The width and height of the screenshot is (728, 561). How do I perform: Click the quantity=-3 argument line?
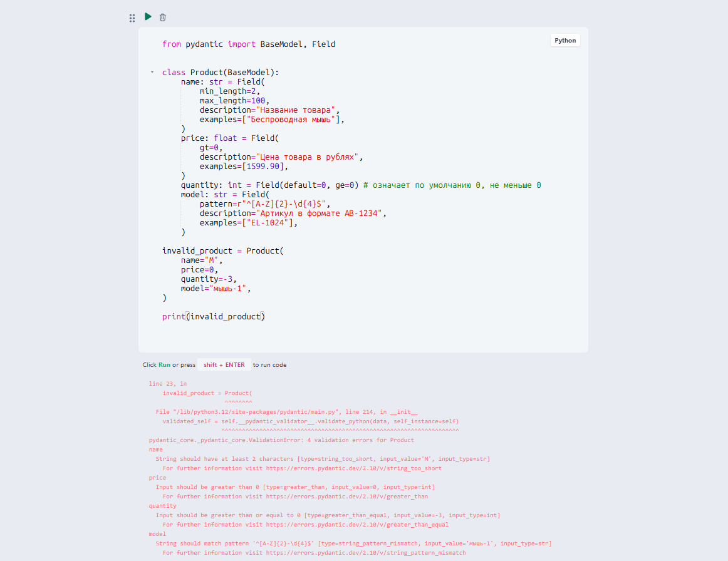209,279
